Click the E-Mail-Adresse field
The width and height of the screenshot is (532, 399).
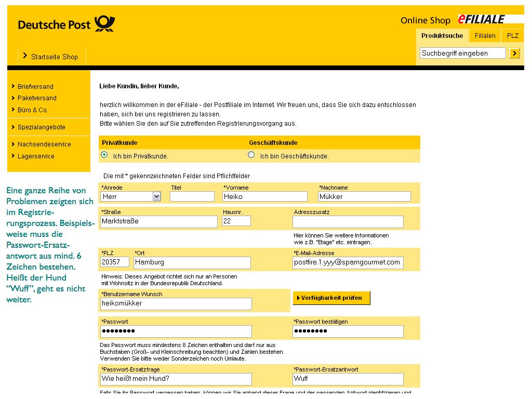[348, 262]
